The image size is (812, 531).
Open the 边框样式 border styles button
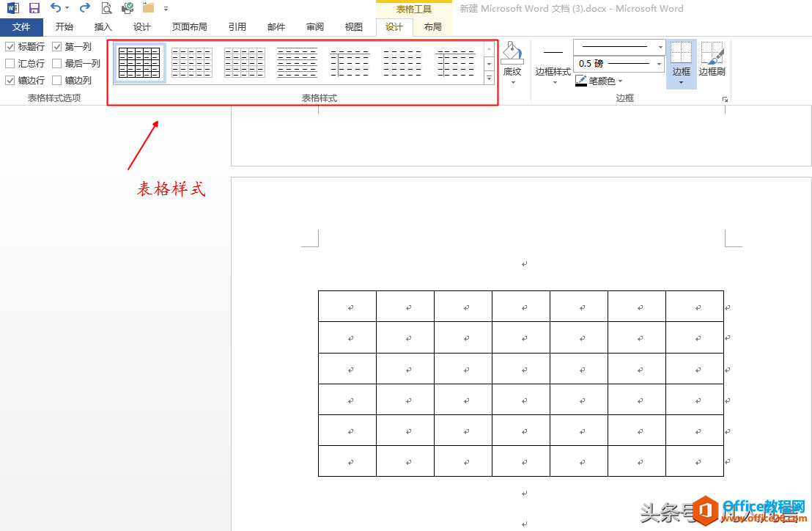[x=553, y=63]
